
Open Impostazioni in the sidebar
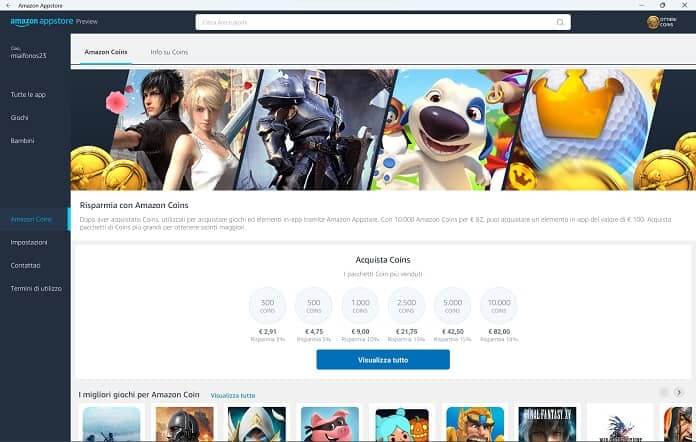click(29, 242)
